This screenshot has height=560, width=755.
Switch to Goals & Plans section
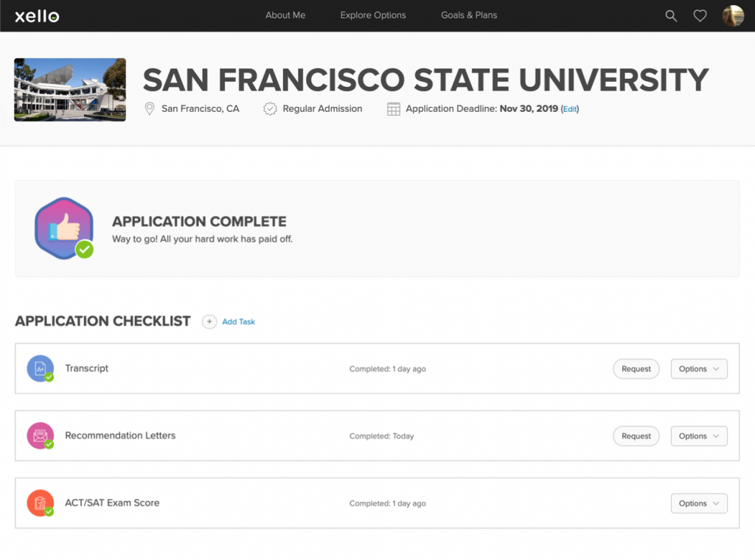(469, 15)
